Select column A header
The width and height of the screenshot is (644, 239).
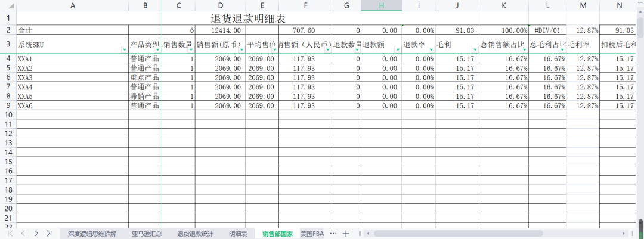click(x=73, y=5)
